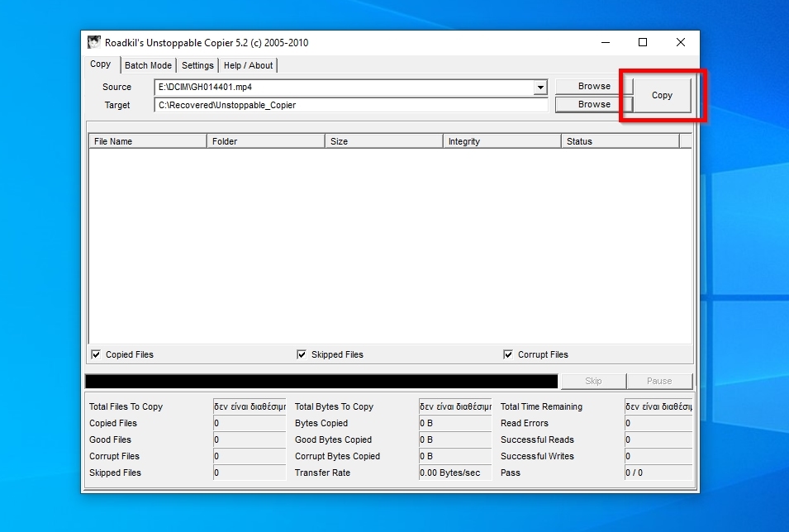The height and width of the screenshot is (532, 789).
Task: Click the Skip button
Action: (593, 381)
